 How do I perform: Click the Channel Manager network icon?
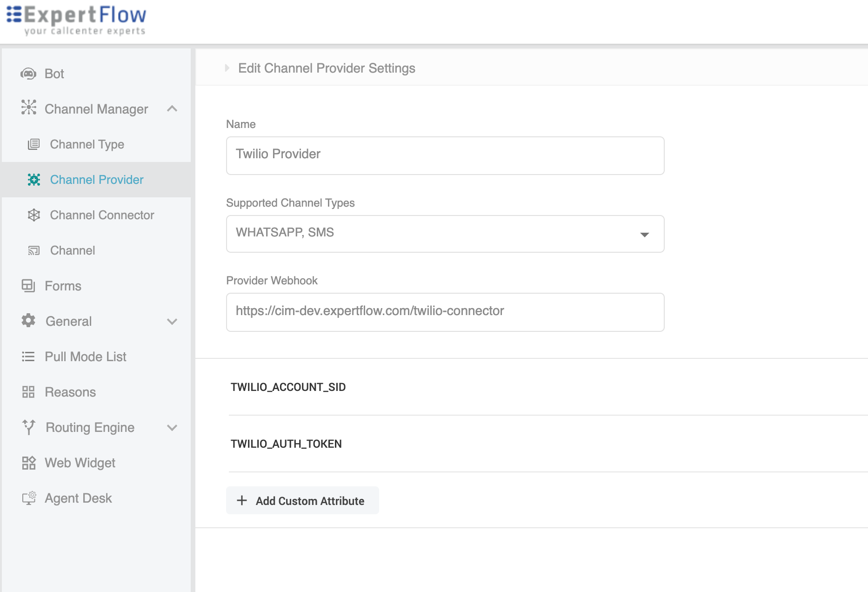pos(28,108)
